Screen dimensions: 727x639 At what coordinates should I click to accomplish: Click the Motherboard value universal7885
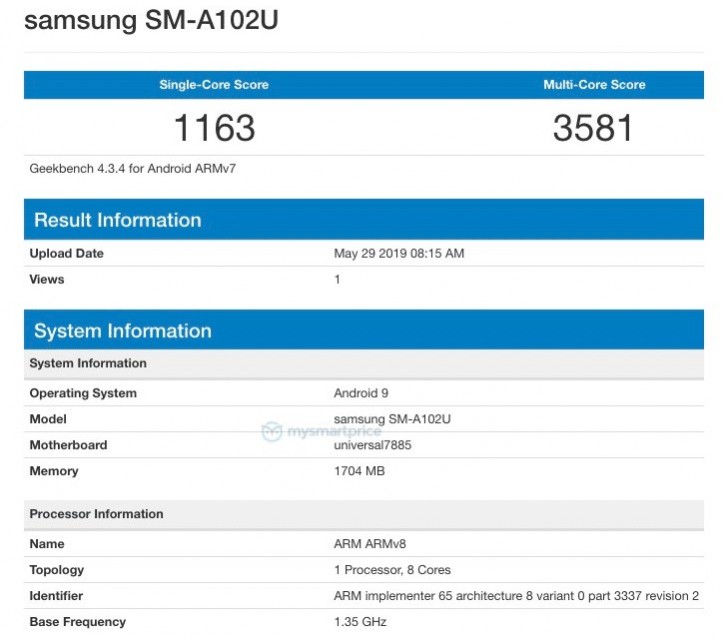[x=372, y=445]
